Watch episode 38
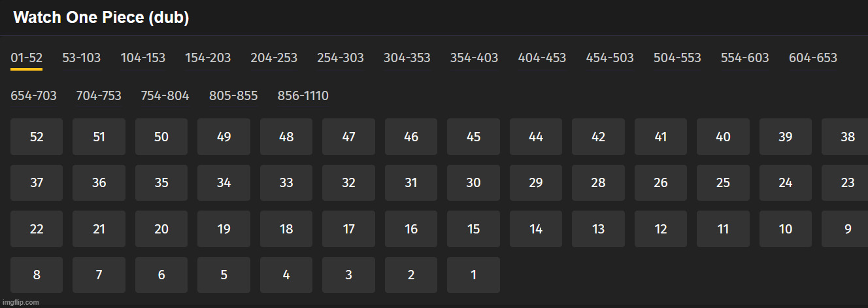Viewport: 868px width, 308px height. click(x=847, y=137)
